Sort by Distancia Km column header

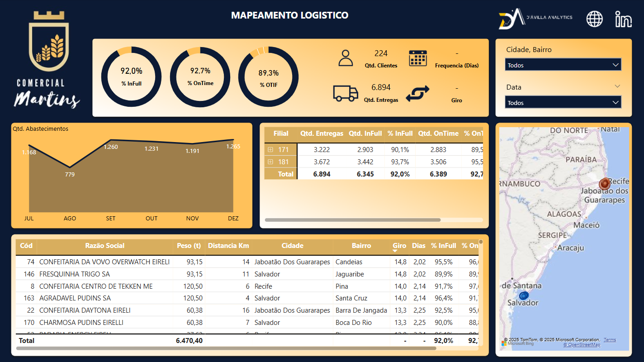click(228, 246)
